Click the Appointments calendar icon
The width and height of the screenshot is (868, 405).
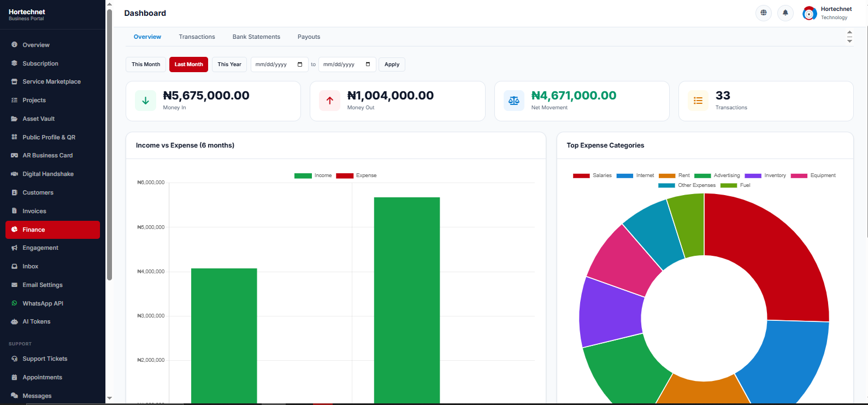point(14,377)
